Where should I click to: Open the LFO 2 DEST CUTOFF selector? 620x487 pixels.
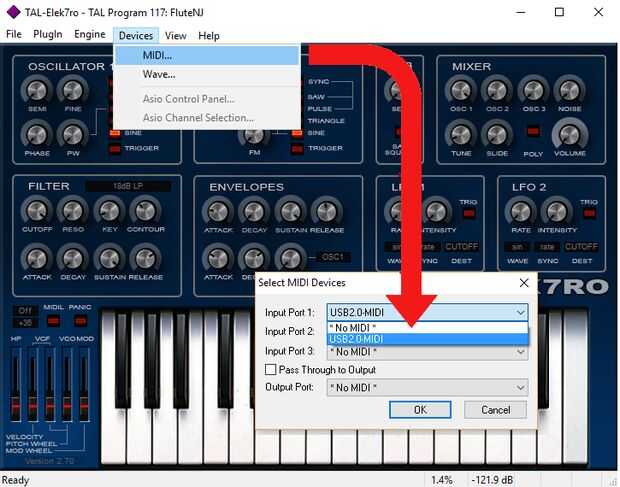pyautogui.click(x=581, y=247)
